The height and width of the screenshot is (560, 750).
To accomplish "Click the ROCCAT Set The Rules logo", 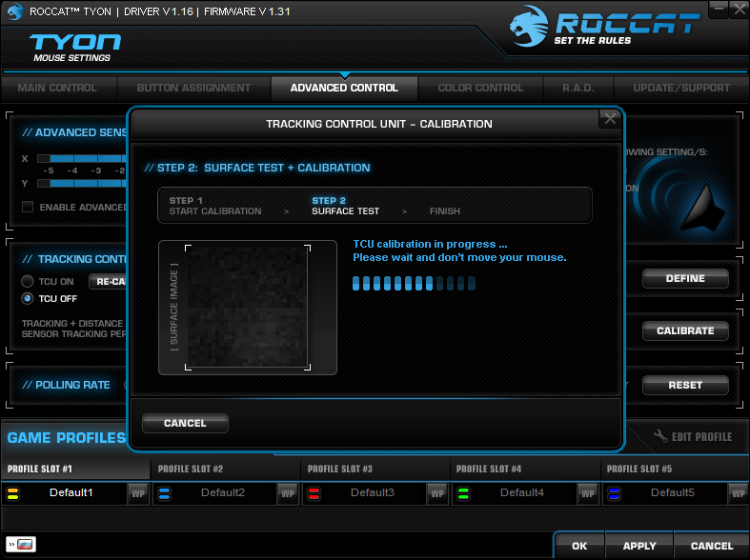I will click(x=603, y=27).
